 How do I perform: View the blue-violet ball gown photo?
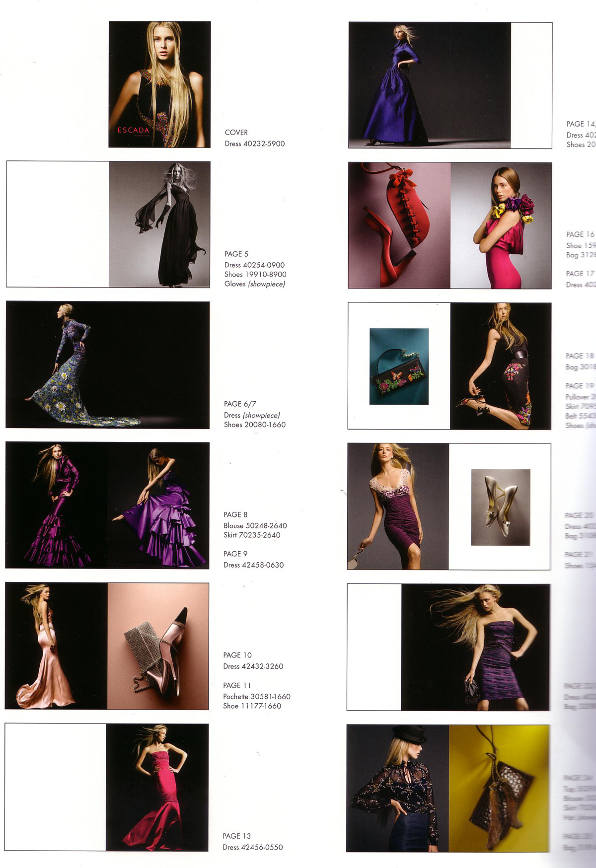pos(430,85)
